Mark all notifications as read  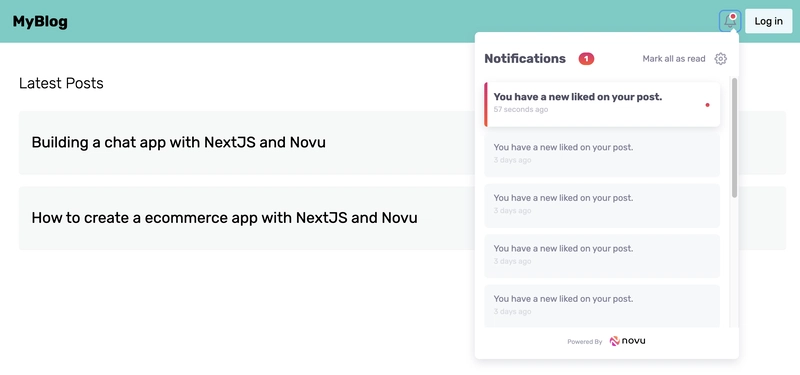673,59
